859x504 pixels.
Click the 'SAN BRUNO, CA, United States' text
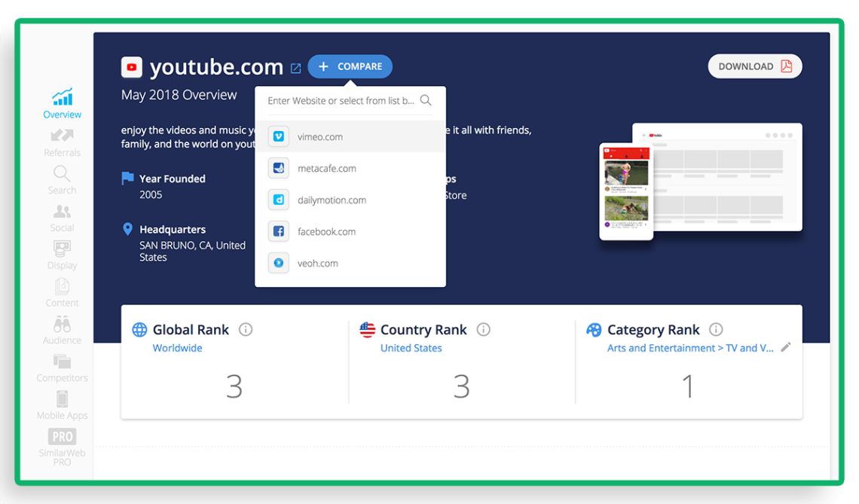(192, 252)
